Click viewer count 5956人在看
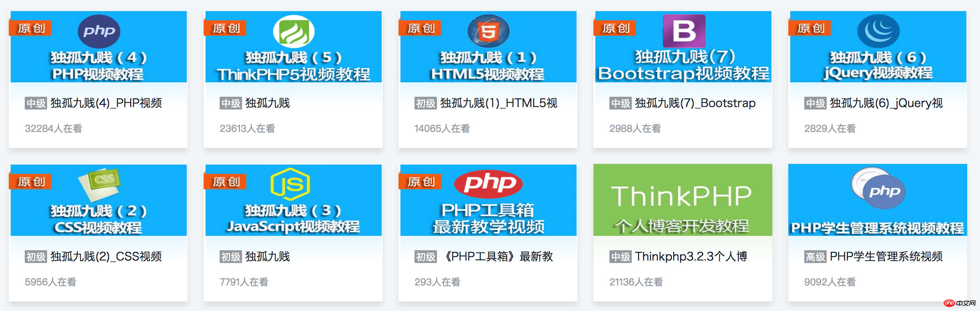This screenshot has width=980, height=311. coord(50,282)
